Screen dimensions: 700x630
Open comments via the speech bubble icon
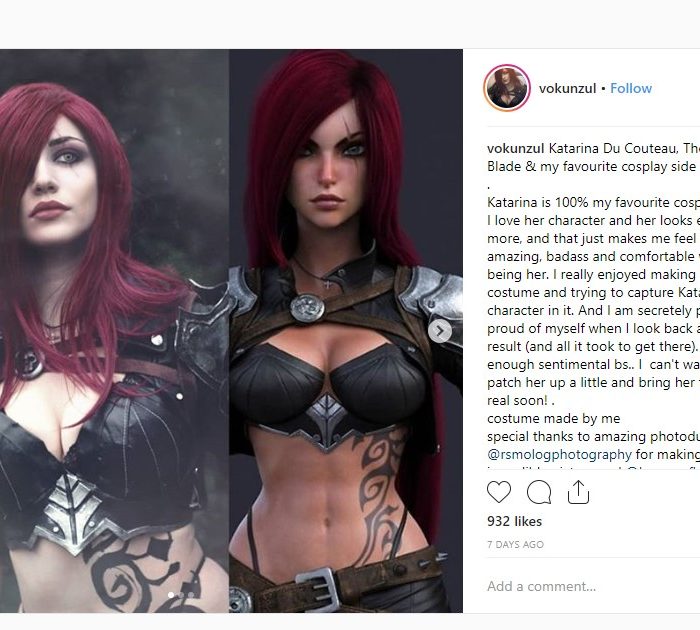(538, 492)
